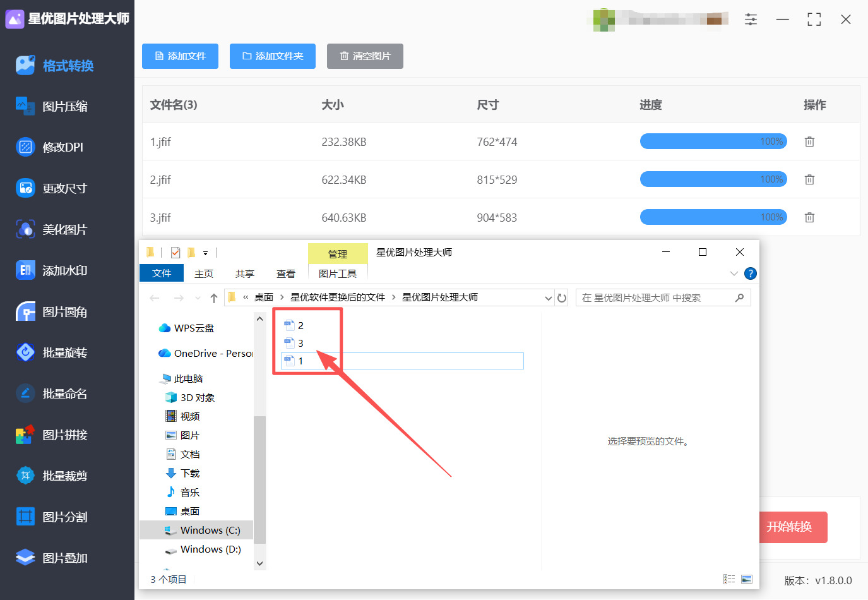Select the 修改DPI sidebar tool
Viewport: 868px width, 600px height.
(50, 147)
